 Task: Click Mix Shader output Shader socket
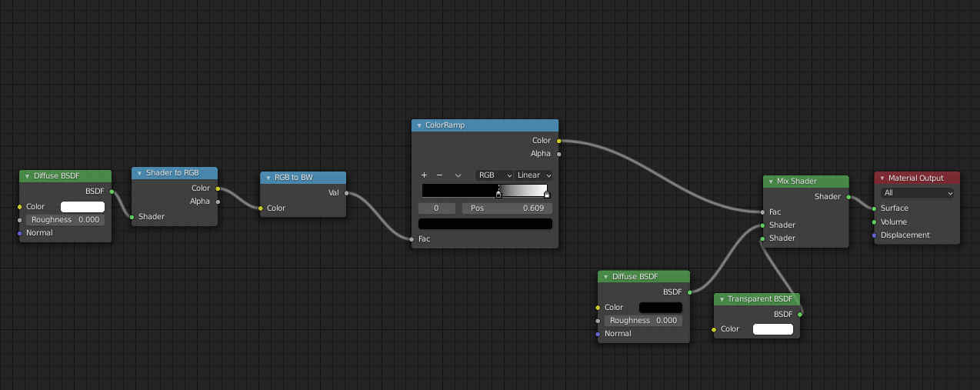click(849, 197)
